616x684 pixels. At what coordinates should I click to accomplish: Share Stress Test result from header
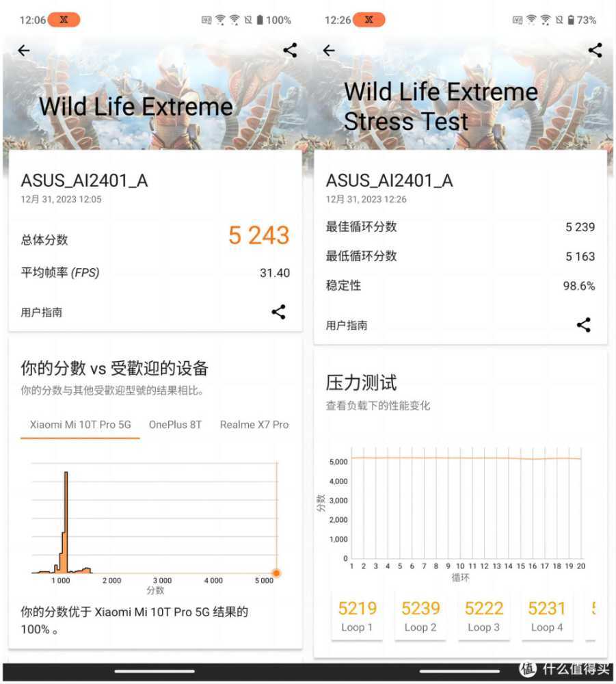pyautogui.click(x=595, y=50)
